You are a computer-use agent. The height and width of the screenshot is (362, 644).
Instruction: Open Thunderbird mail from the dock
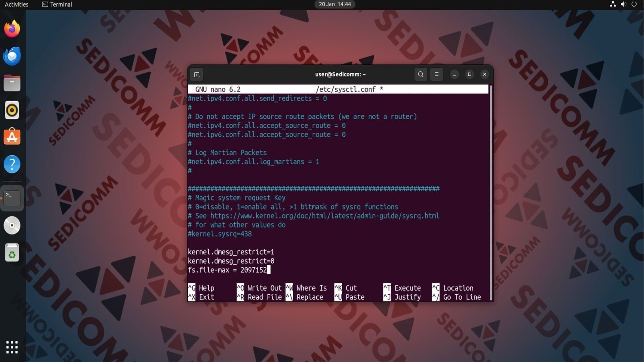coord(12,56)
